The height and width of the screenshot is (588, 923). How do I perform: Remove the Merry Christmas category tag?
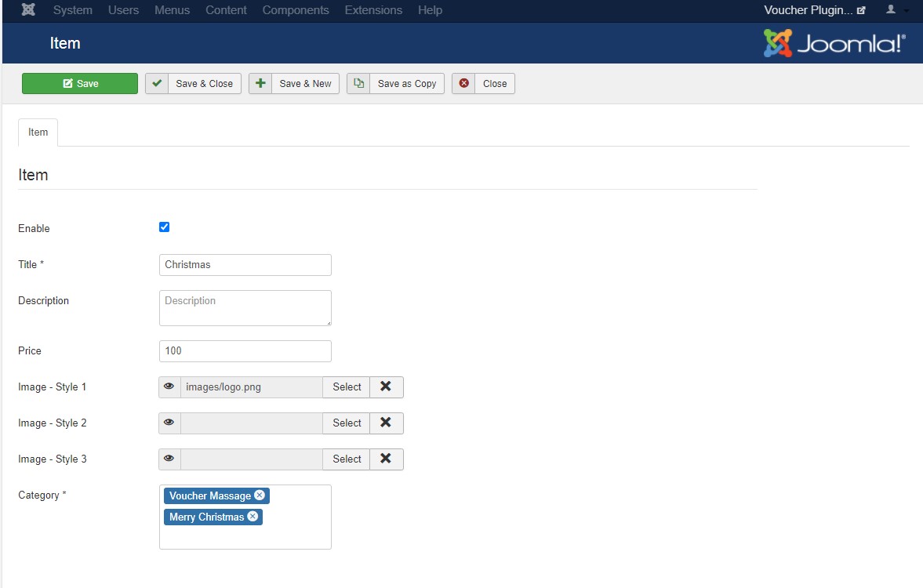pyautogui.click(x=253, y=516)
